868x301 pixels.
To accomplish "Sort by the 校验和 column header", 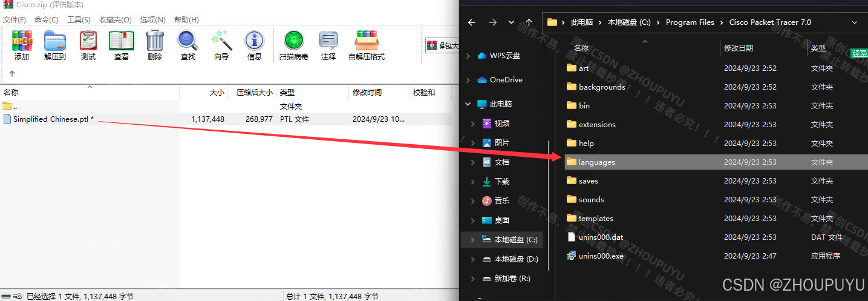I will [430, 93].
